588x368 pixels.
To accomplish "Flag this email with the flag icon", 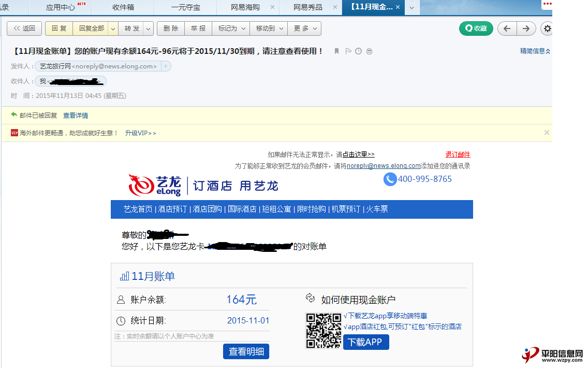I will (348, 51).
